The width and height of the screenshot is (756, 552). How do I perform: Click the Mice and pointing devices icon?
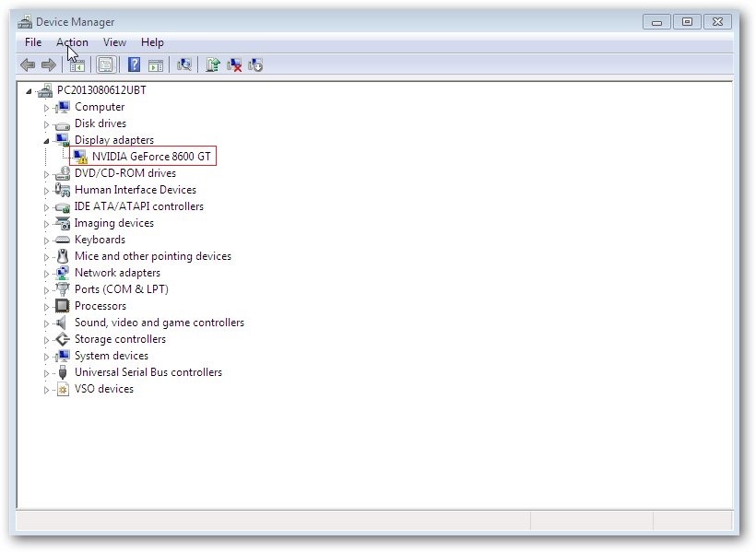tap(62, 256)
